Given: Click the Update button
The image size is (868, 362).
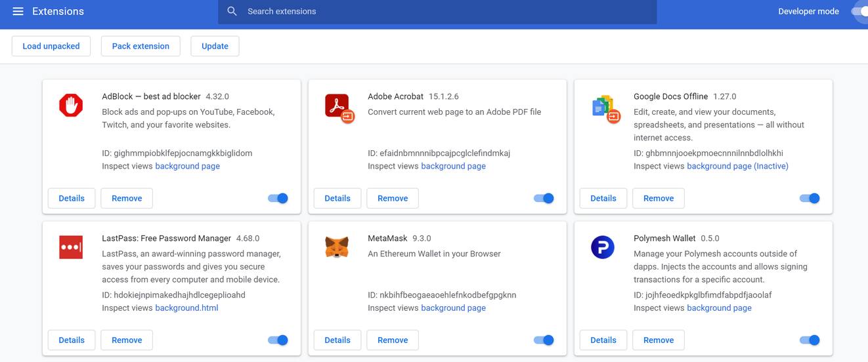Looking at the screenshot, I should coord(215,46).
